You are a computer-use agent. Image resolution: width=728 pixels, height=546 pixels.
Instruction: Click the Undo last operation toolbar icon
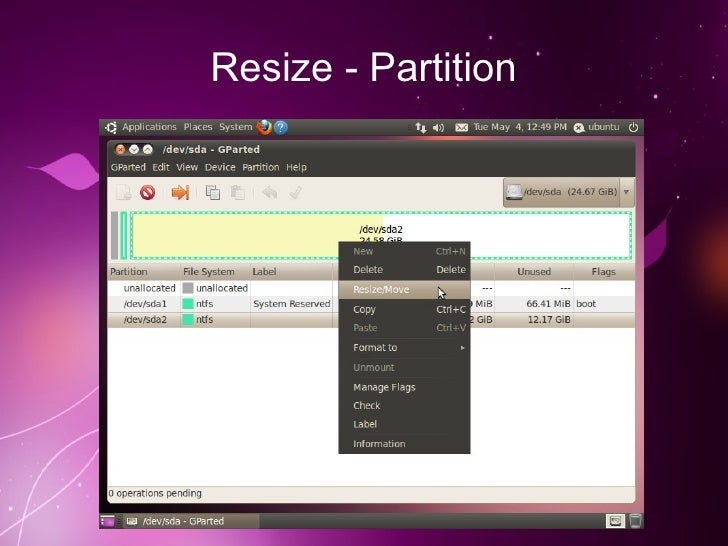click(270, 192)
